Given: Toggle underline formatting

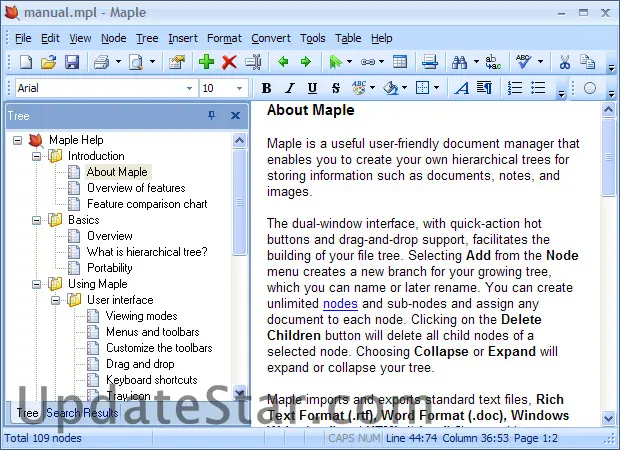Looking at the screenshot, I should point(312,88).
